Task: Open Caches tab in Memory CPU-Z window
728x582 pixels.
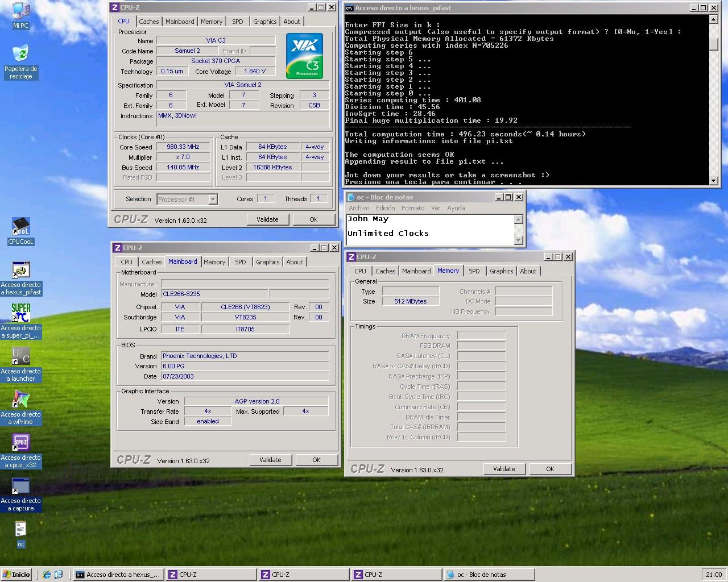Action: 386,271
